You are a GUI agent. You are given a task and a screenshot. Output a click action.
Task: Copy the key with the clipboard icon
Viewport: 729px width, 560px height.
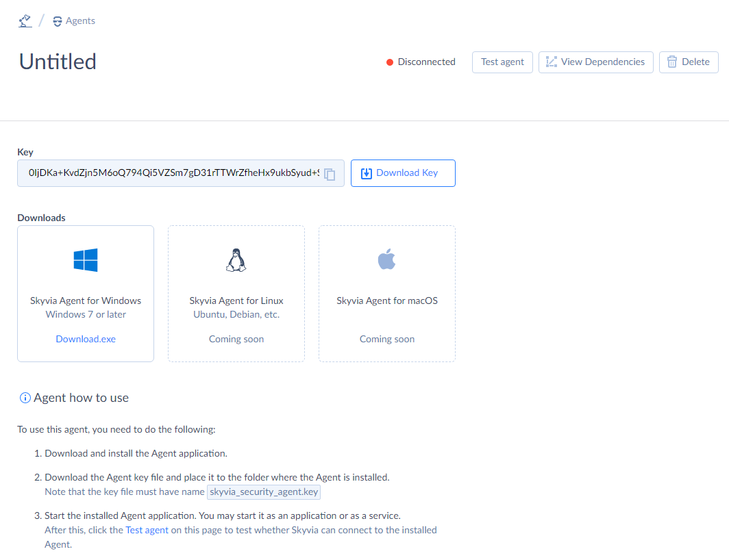coord(330,174)
